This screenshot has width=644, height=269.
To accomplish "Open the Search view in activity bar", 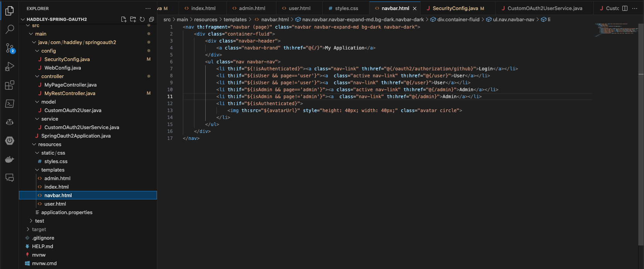I will point(10,29).
